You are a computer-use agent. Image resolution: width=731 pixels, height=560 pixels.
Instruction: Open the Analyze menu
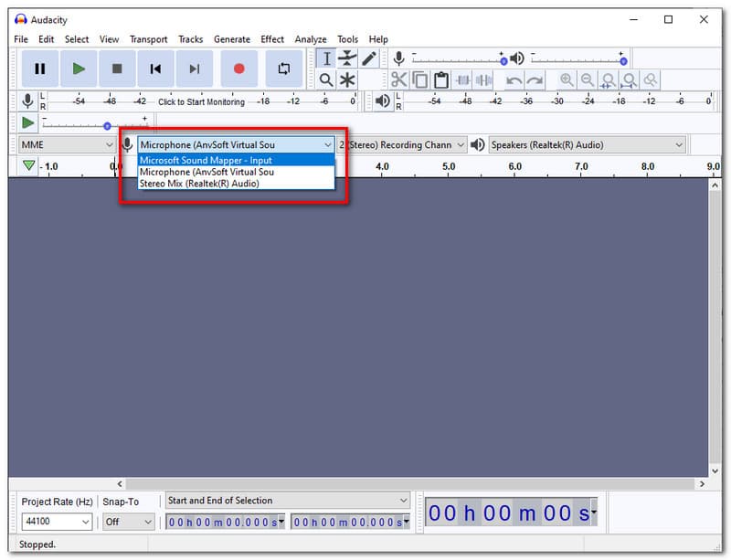[311, 39]
